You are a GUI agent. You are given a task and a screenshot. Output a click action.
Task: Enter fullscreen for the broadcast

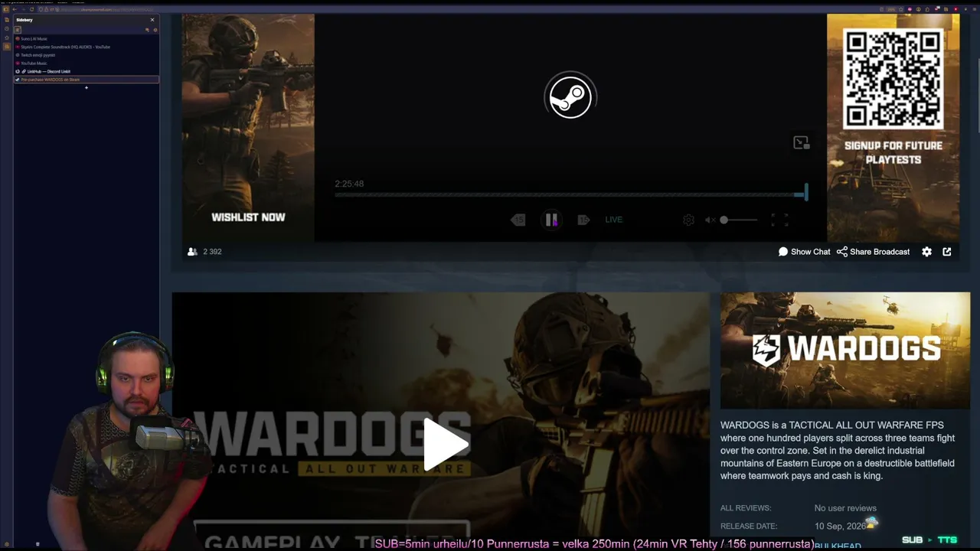[x=779, y=220]
